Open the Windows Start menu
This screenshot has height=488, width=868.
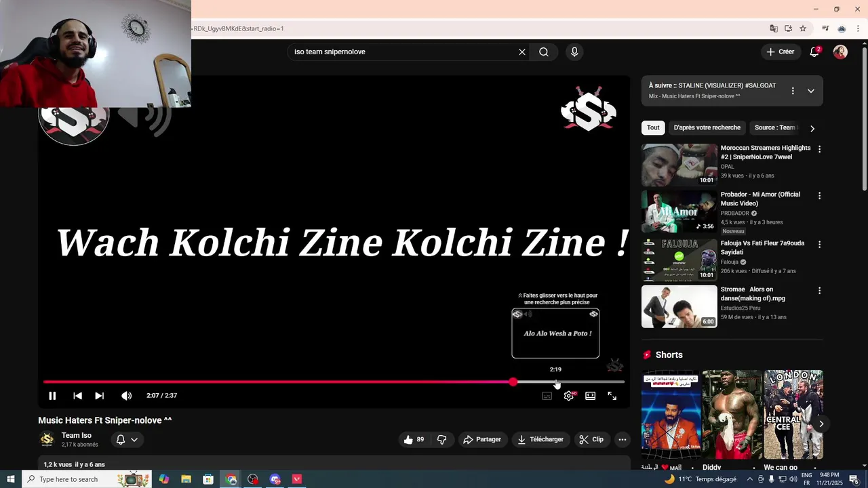pos(11,479)
